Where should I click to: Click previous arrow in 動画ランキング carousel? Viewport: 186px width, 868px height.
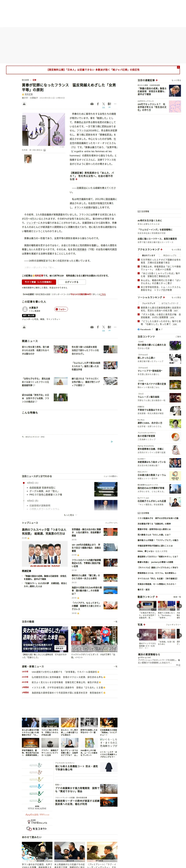pos(139,606)
